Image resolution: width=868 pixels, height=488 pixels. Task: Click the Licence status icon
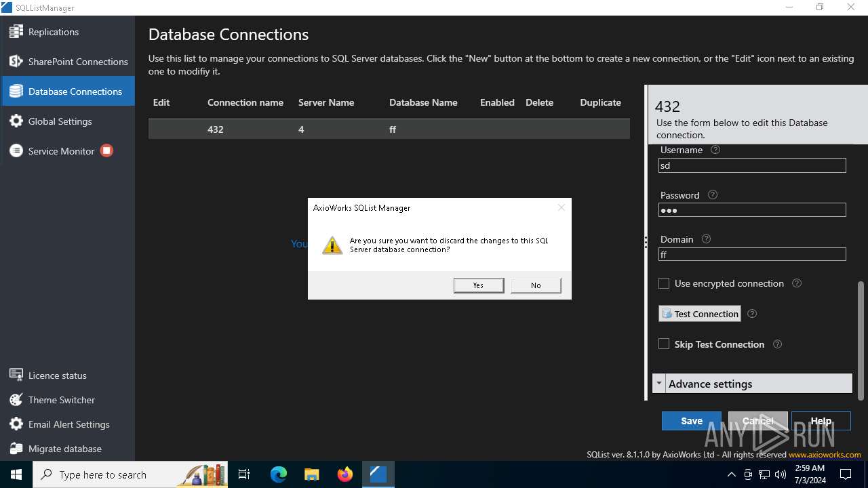click(16, 375)
